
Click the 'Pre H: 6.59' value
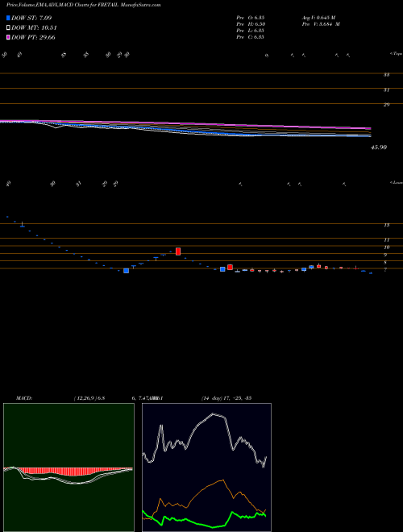pyautogui.click(x=251, y=24)
